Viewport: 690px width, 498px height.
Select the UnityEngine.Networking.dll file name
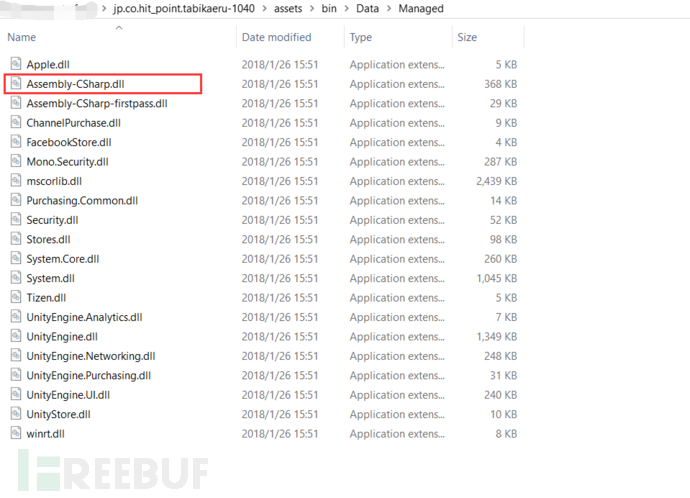91,356
